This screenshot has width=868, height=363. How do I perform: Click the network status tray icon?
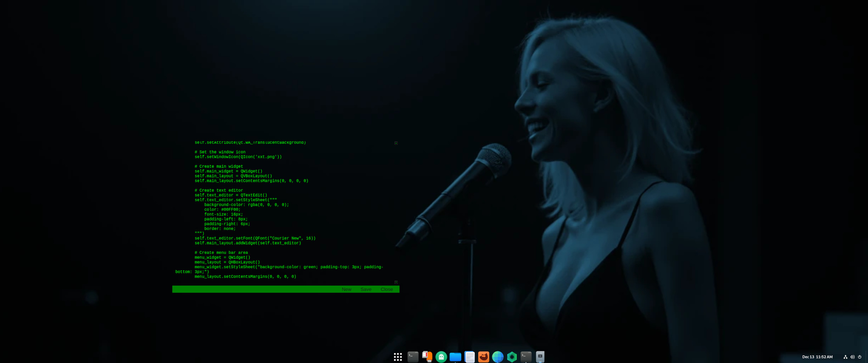pyautogui.click(x=845, y=357)
